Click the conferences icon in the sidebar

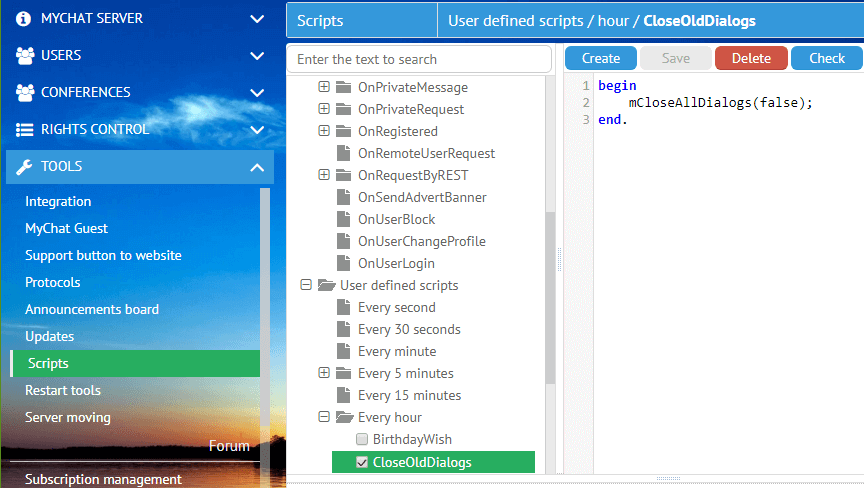[25, 93]
